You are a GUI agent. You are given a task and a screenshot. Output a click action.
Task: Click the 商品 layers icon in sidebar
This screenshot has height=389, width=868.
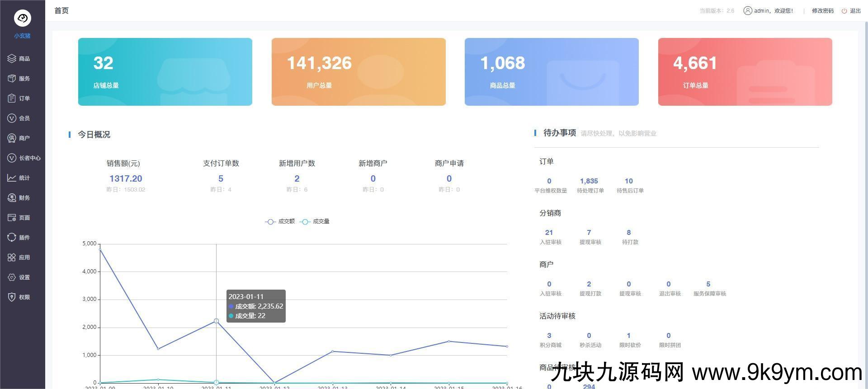(x=12, y=59)
